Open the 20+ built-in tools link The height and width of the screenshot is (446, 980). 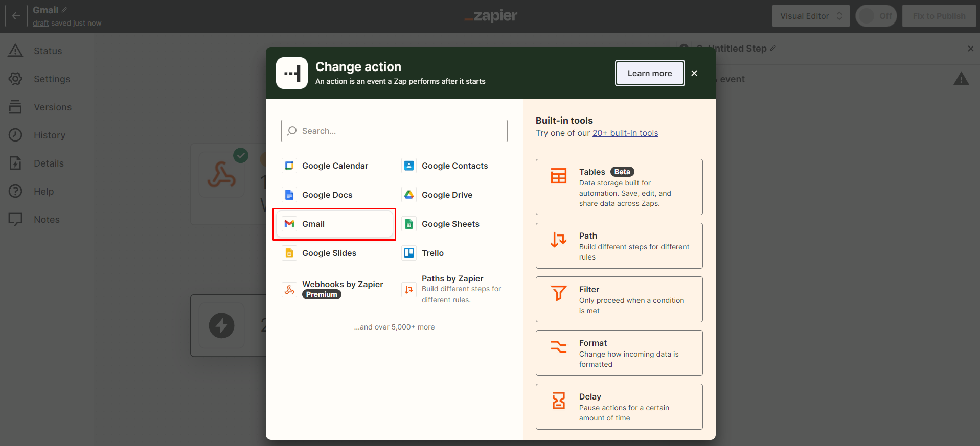pyautogui.click(x=625, y=133)
